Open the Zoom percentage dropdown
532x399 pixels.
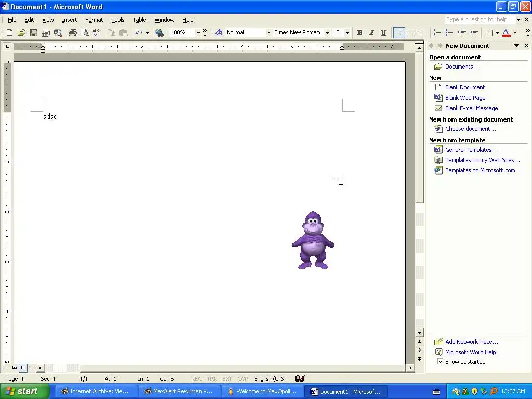(198, 33)
